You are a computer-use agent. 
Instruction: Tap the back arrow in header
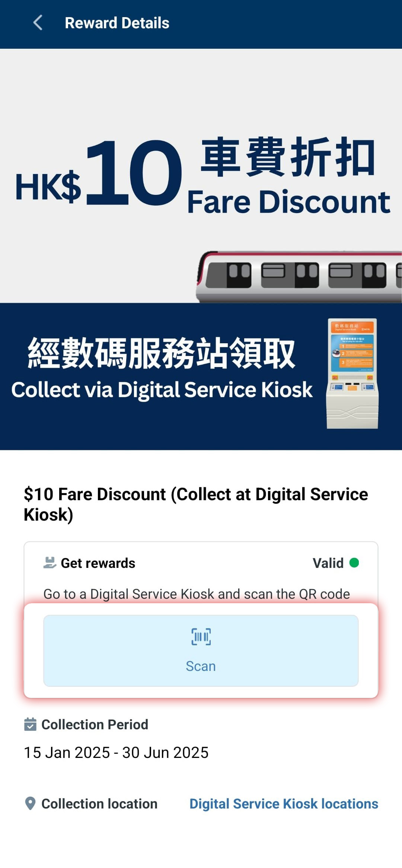(38, 23)
